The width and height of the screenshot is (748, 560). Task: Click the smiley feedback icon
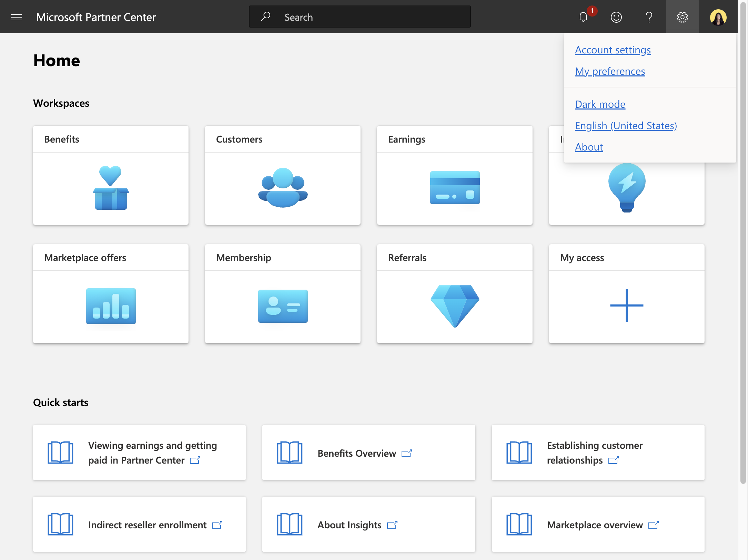616,17
